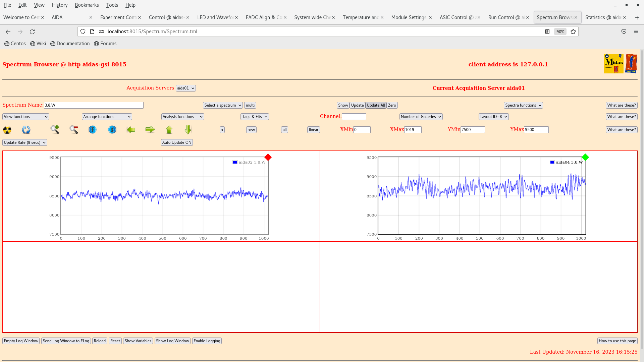Viewport: 644px width, 362px height.
Task: Toggle the Auto Update ON button
Action: click(x=177, y=142)
